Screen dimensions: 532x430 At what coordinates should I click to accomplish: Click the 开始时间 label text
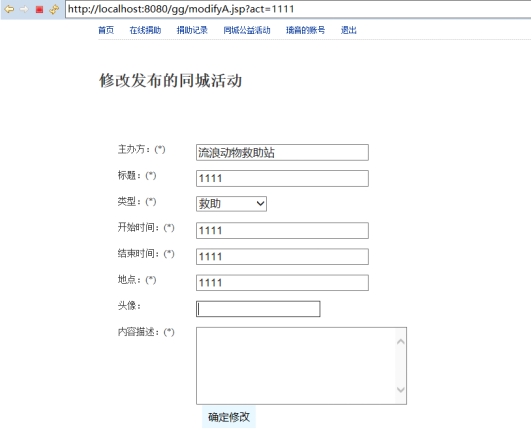146,227
